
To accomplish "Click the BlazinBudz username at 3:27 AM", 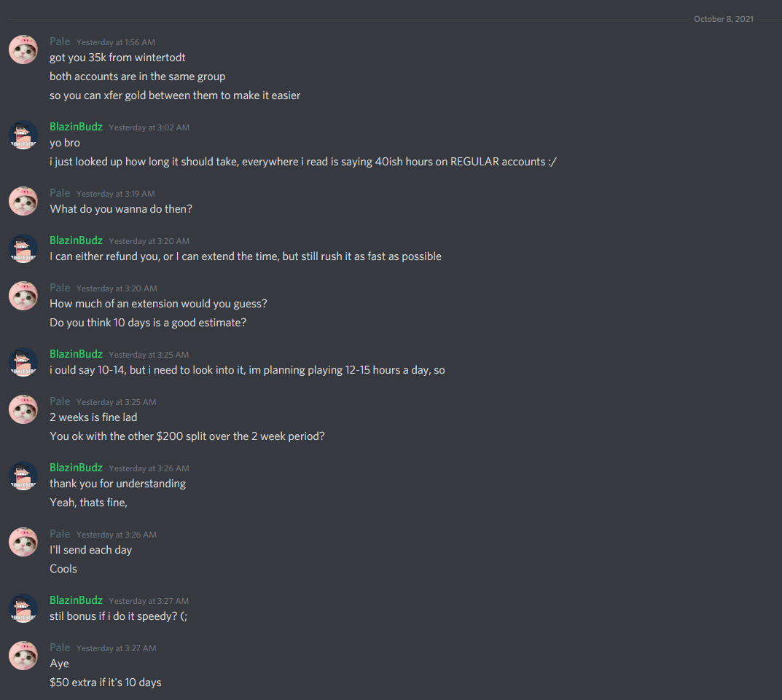I will click(76, 600).
